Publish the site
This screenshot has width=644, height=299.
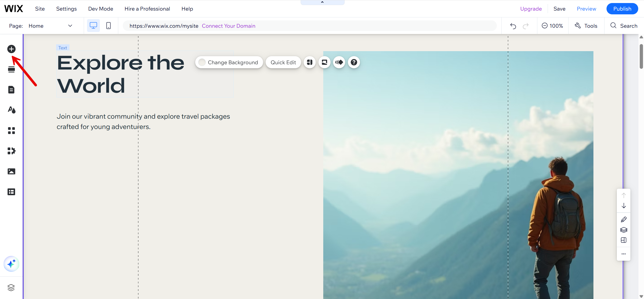pyautogui.click(x=622, y=9)
